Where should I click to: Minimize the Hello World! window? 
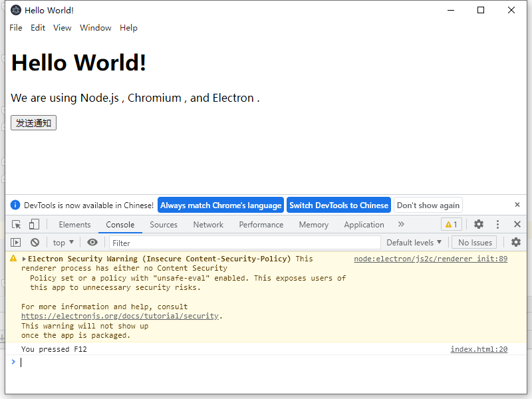click(x=451, y=10)
